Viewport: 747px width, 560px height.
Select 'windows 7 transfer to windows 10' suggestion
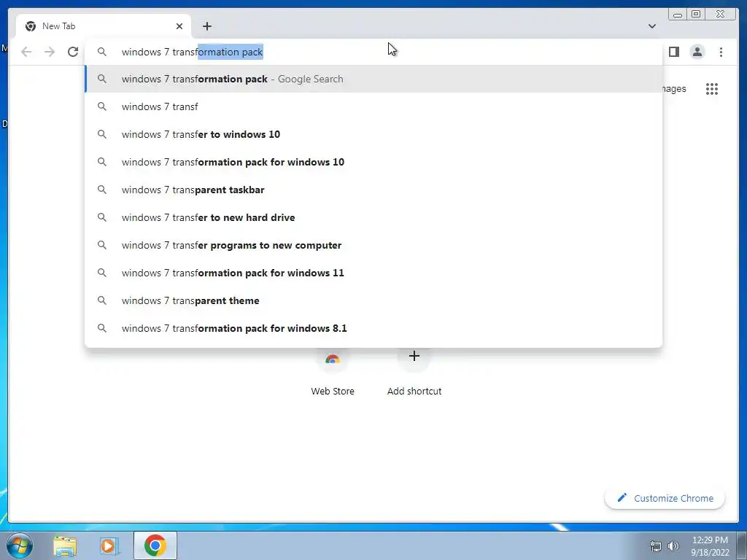coord(374,134)
